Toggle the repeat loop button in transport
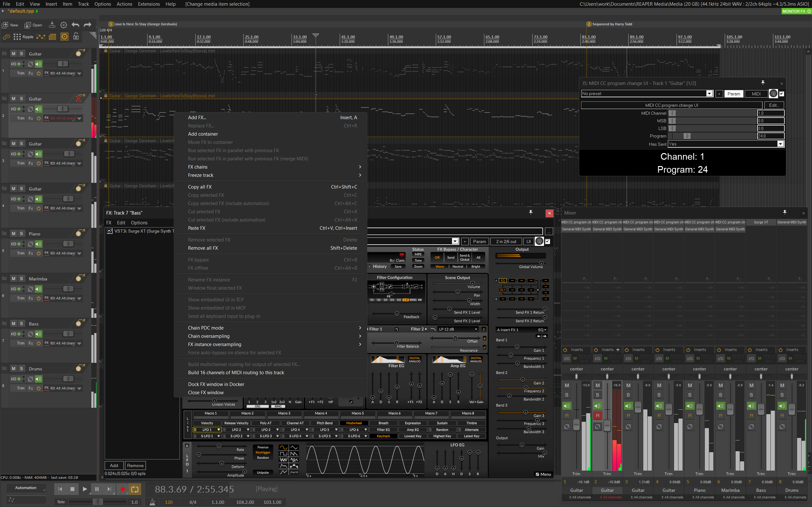The height and width of the screenshot is (507, 812). coord(134,489)
